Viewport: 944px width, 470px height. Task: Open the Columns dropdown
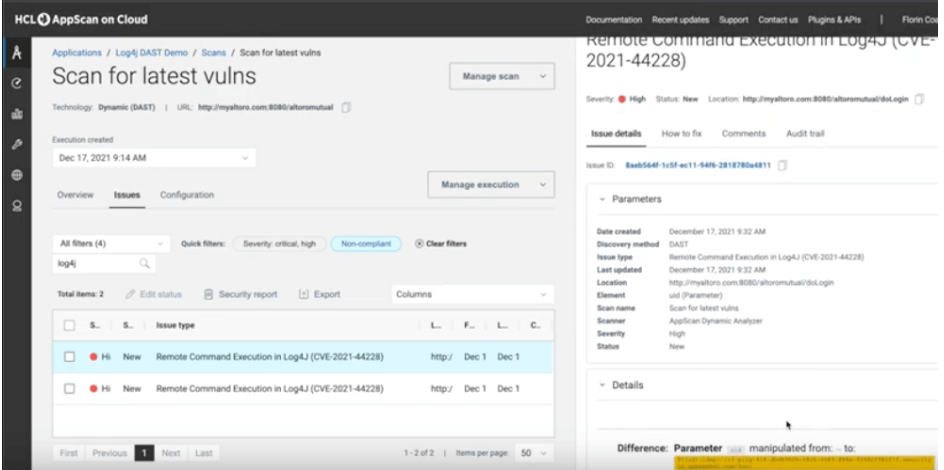[x=473, y=294]
